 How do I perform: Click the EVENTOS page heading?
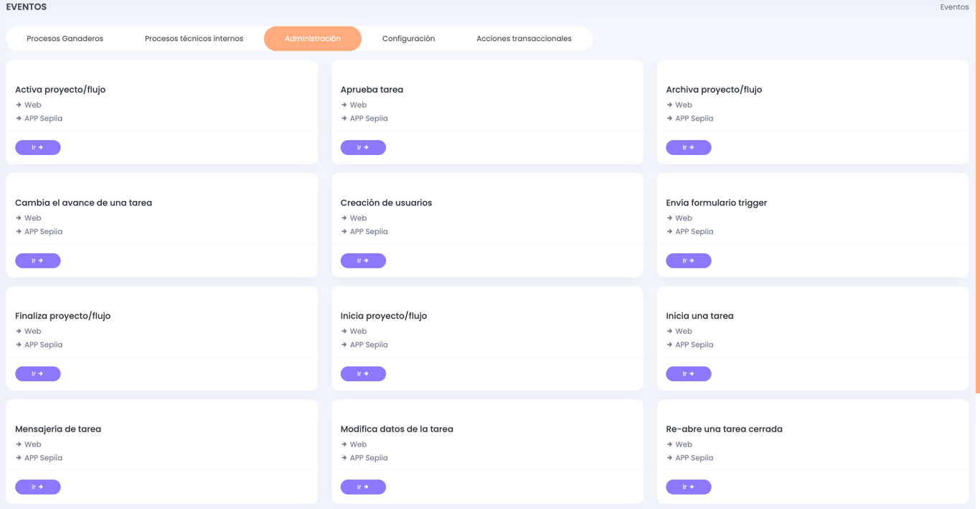(27, 7)
